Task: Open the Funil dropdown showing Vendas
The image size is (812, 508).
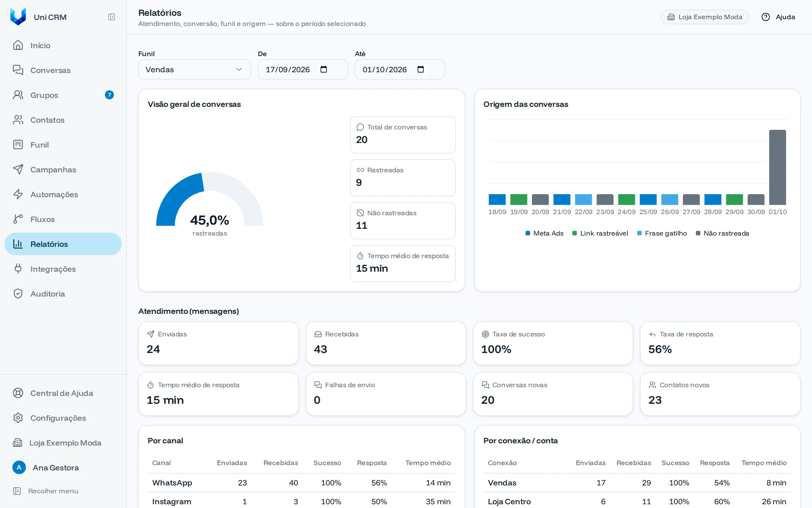Action: tap(194, 69)
